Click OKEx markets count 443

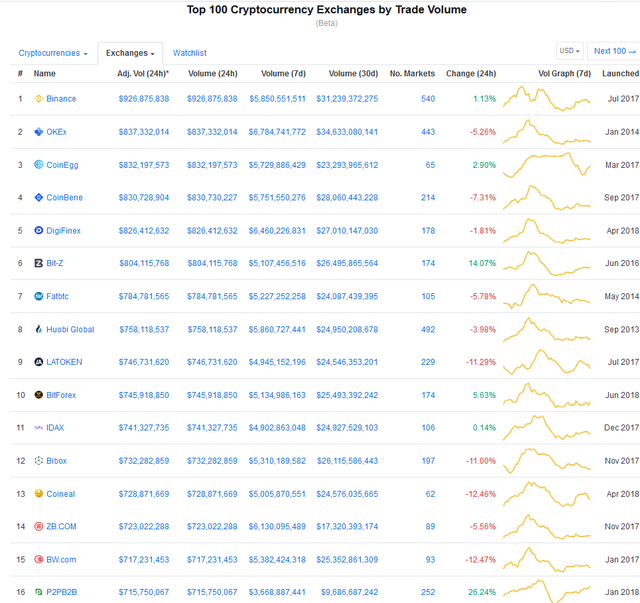(428, 132)
